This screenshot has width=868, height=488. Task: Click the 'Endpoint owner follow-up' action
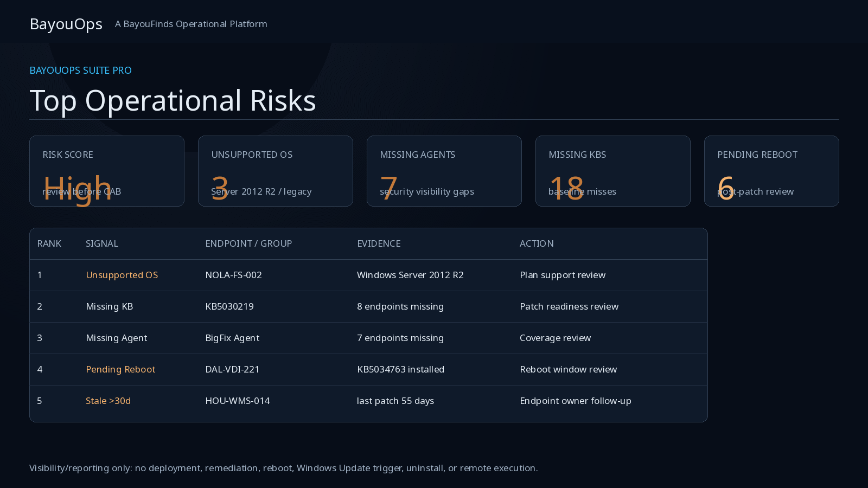click(575, 401)
